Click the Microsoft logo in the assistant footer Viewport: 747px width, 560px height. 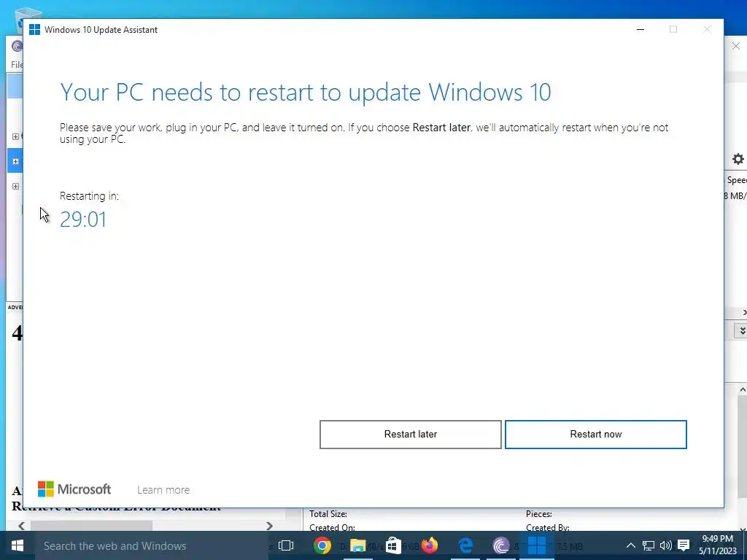(74, 489)
